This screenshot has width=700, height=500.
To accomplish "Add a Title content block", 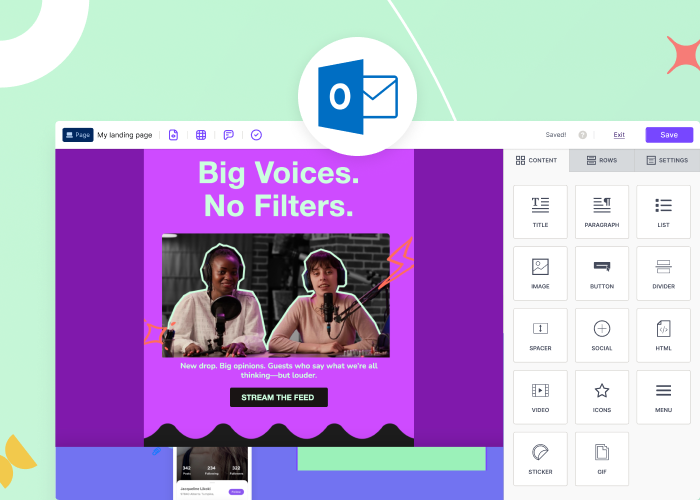I will (540, 212).
